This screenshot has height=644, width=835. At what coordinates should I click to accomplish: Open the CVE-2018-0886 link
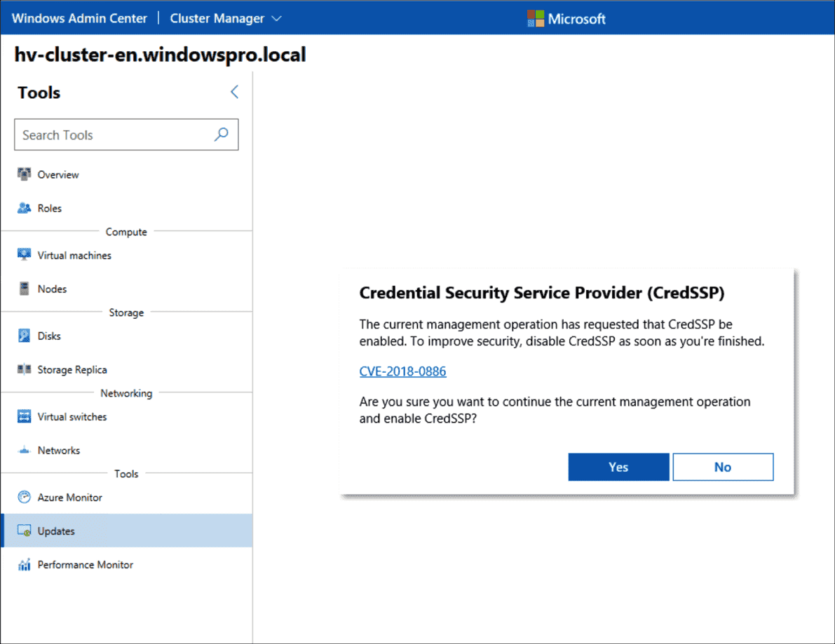coord(402,371)
